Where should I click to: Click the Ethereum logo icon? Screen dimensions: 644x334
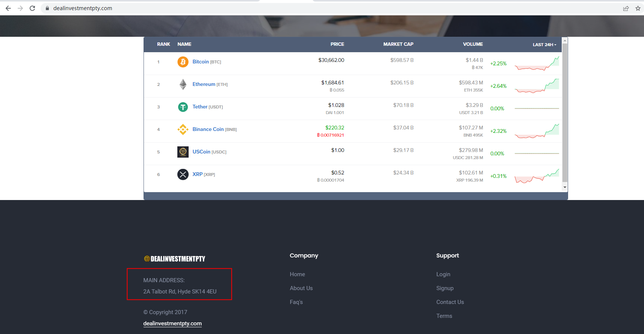point(183,84)
